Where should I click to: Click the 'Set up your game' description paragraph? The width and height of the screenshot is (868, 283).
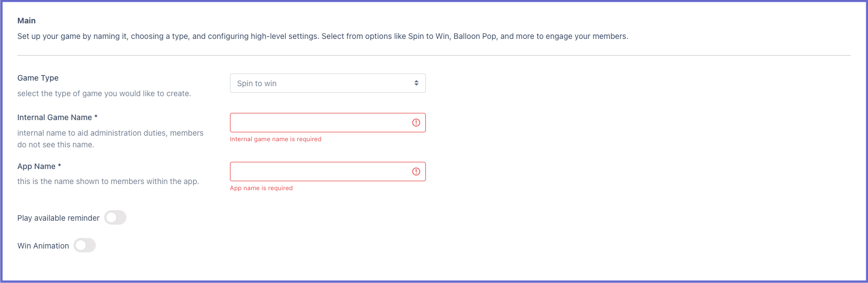tap(323, 37)
